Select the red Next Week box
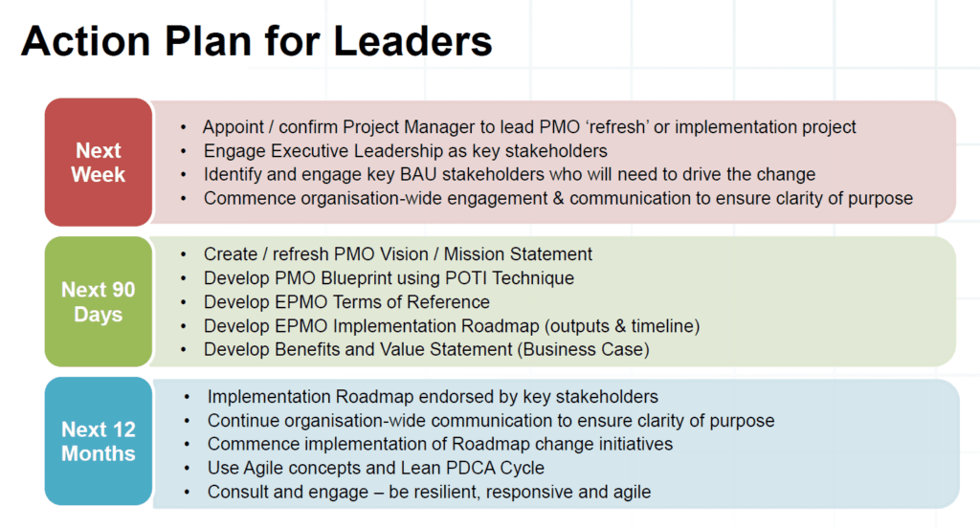Viewport: 980px width, 528px height. [x=99, y=162]
